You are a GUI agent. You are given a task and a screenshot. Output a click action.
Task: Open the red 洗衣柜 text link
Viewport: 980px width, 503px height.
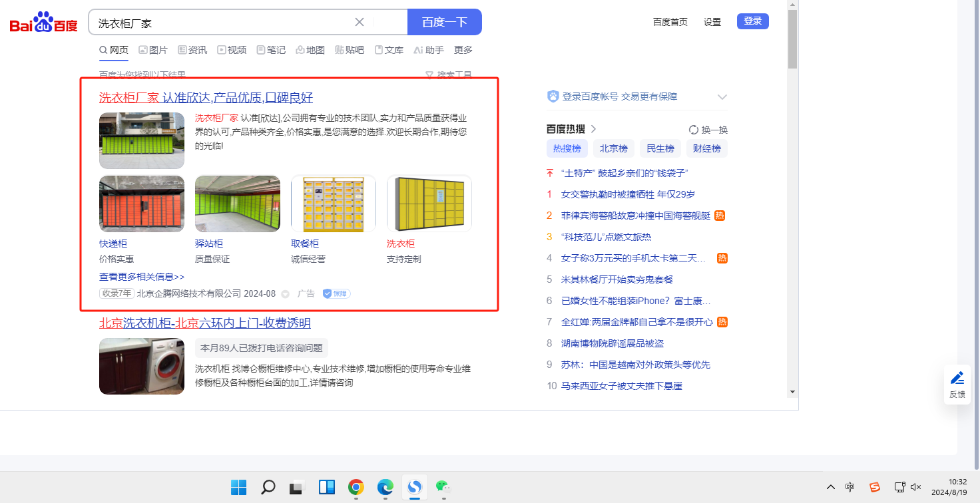(x=401, y=244)
